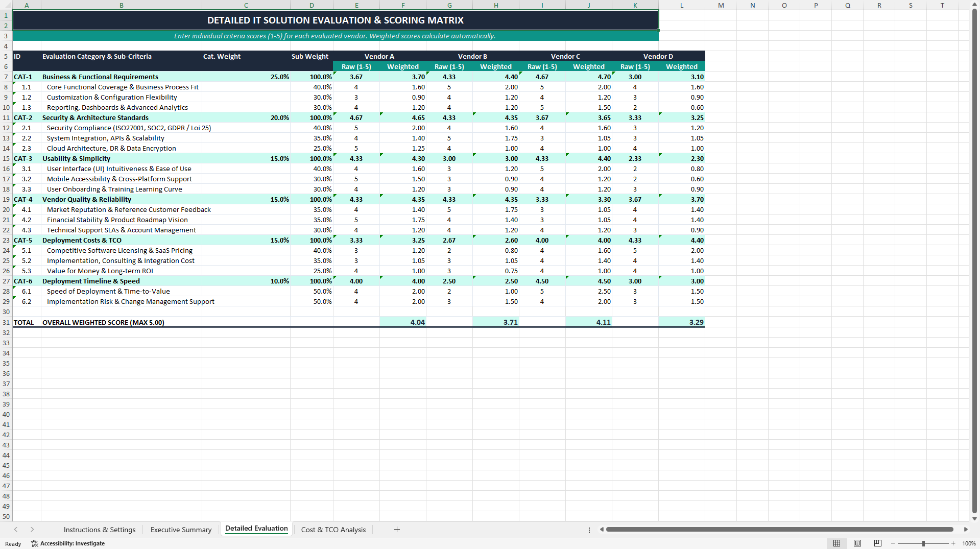The image size is (980, 549).
Task: Click the TOTAL label cell
Action: pos(27,322)
